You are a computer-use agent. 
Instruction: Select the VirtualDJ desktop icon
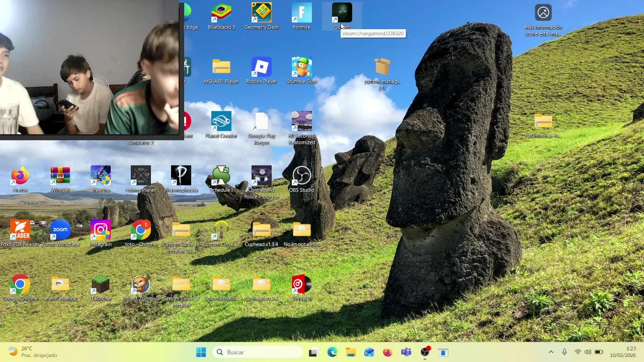302,288
